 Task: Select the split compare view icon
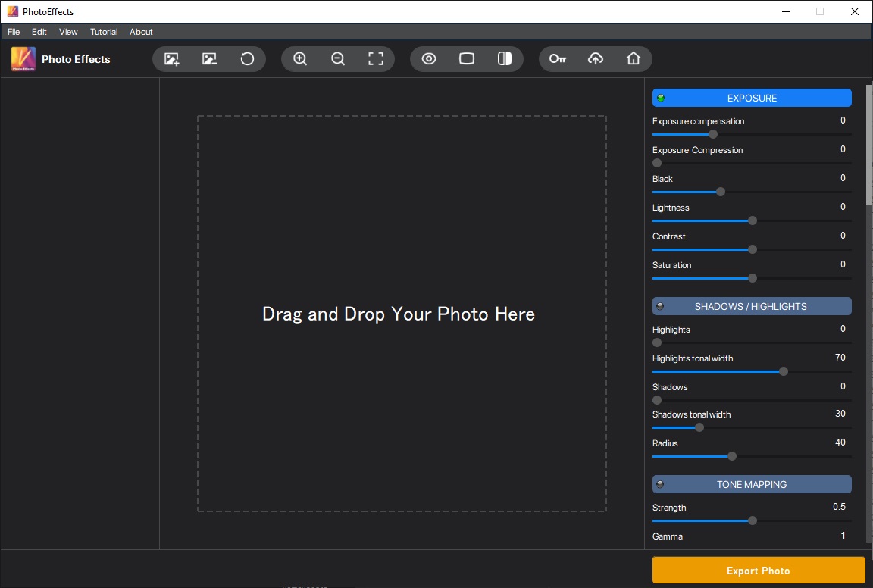coord(505,58)
